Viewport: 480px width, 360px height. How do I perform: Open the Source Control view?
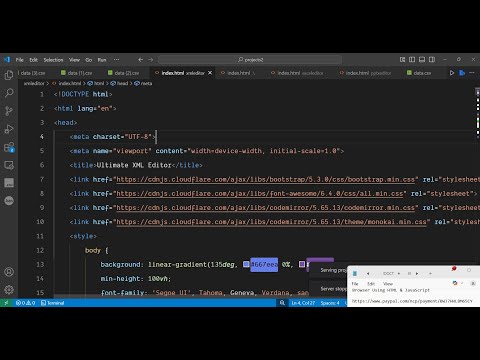click(9, 111)
